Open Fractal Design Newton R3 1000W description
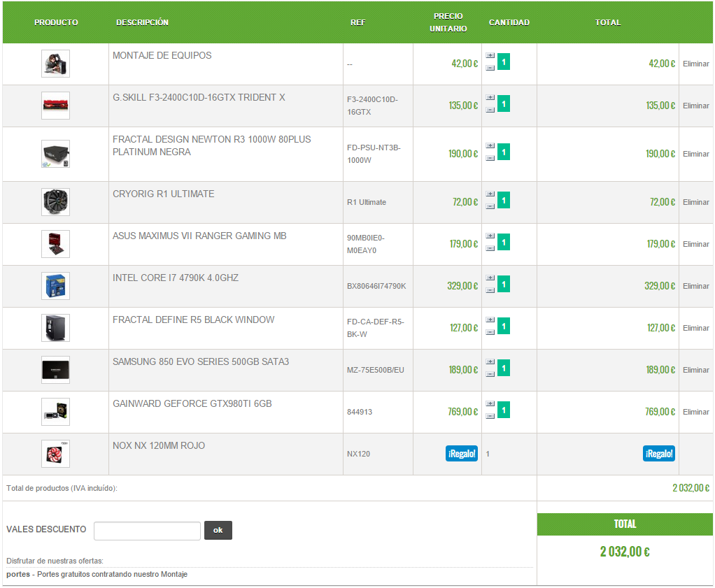This screenshot has width=715, height=588. [x=211, y=146]
